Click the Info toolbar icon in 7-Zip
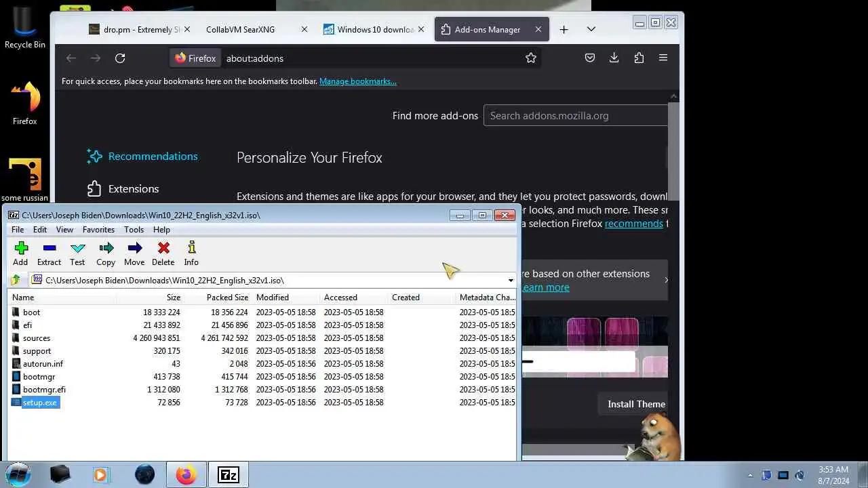868x488 pixels. pyautogui.click(x=191, y=254)
